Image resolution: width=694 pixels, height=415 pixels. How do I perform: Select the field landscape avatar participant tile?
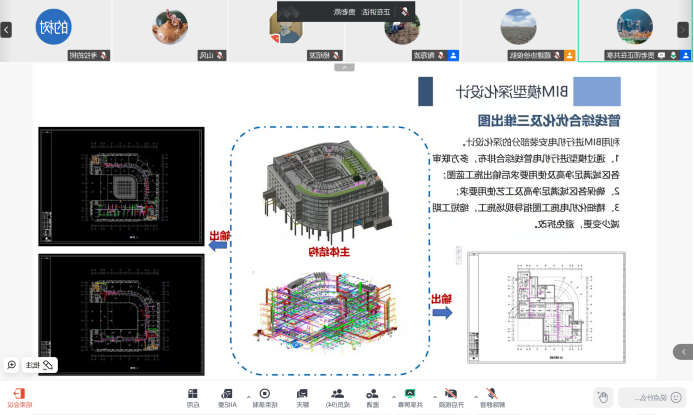tap(518, 27)
